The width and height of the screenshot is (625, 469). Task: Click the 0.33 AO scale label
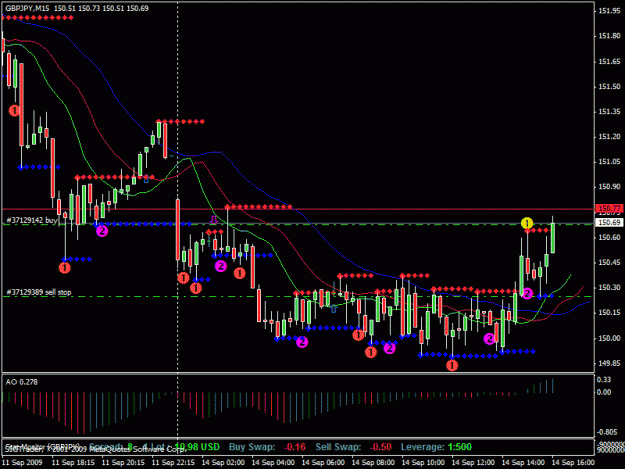click(604, 380)
